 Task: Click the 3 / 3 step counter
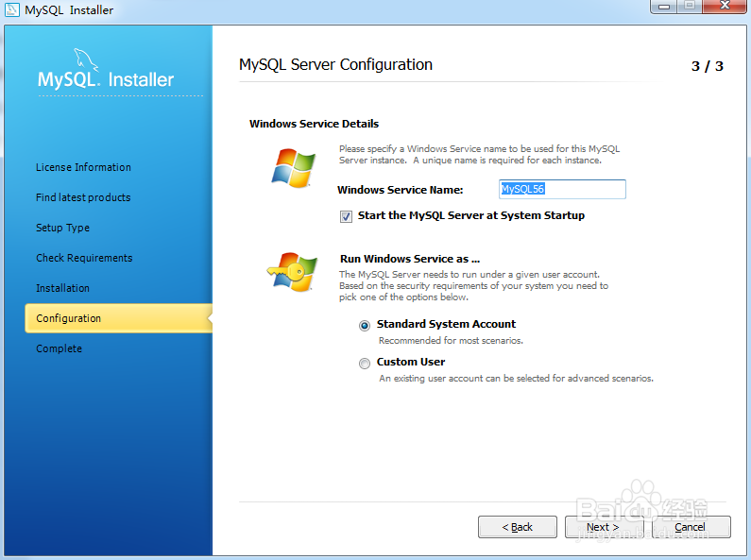(708, 66)
